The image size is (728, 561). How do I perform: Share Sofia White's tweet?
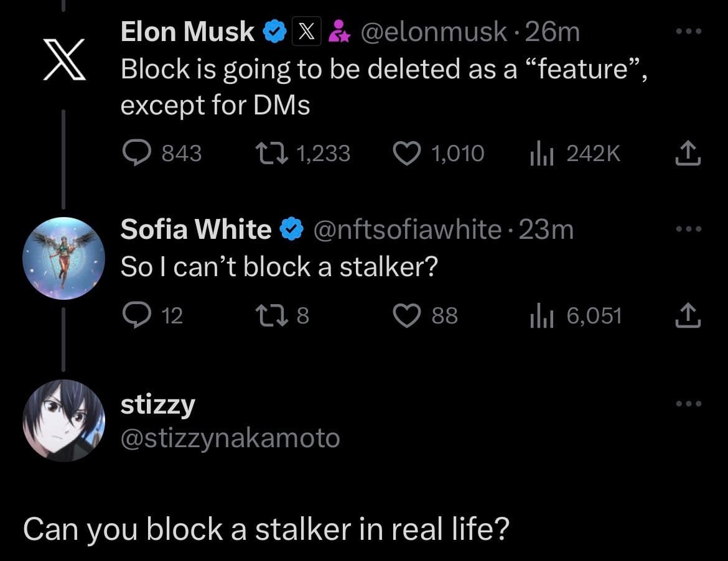[687, 315]
